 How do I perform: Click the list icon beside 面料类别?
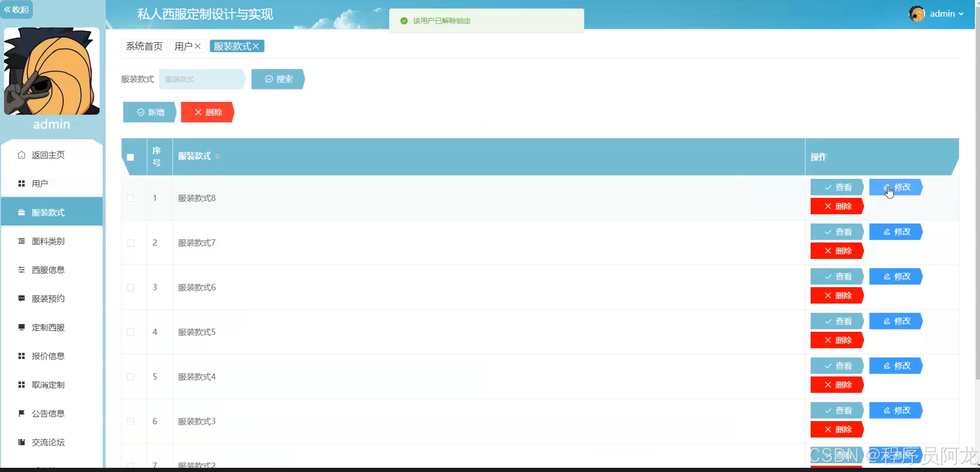click(x=21, y=241)
